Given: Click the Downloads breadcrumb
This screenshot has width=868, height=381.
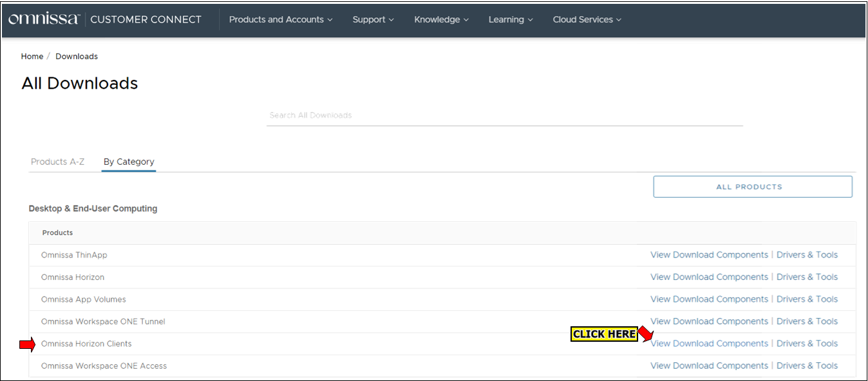Looking at the screenshot, I should tap(77, 57).
